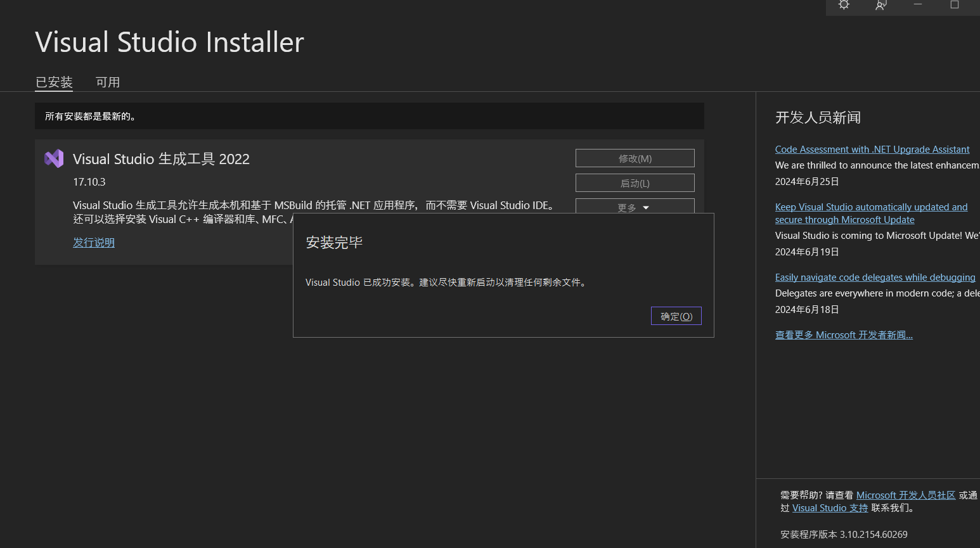Image resolution: width=980 pixels, height=548 pixels.
Task: Open Keep Visual Studio automatically updated article
Action: pos(871,213)
